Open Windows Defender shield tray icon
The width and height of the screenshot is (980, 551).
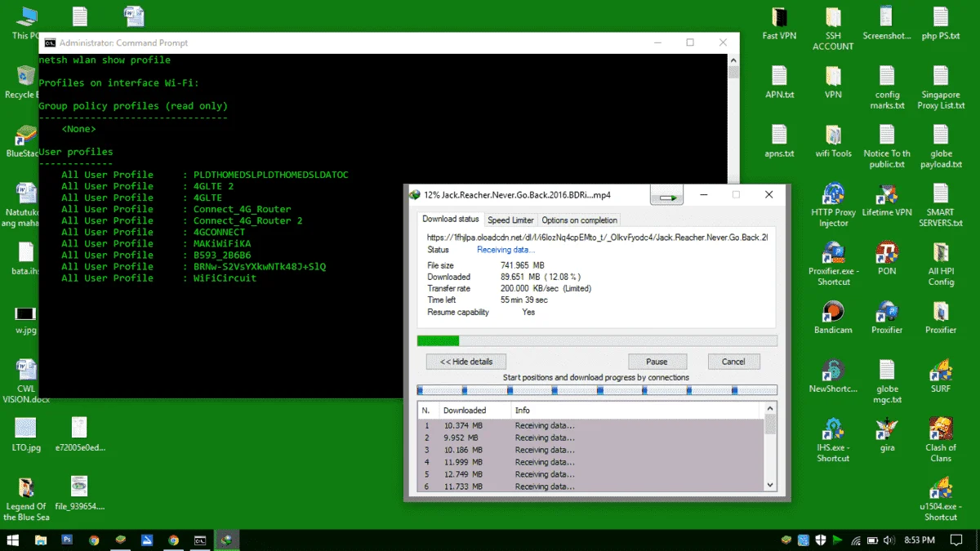point(820,540)
